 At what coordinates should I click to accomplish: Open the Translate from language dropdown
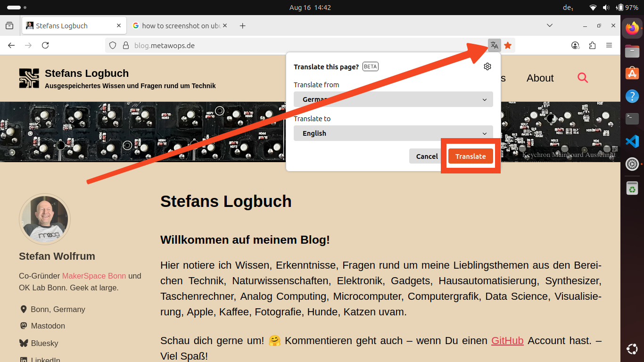393,99
